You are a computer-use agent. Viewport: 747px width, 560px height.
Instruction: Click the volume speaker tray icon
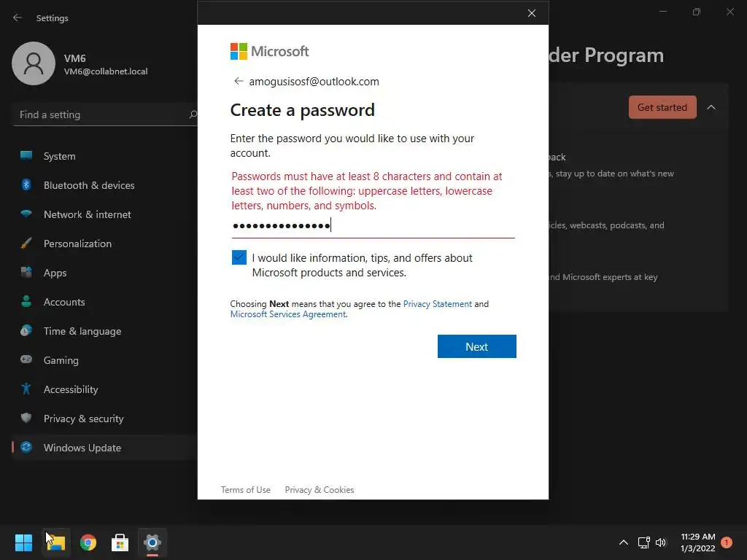661,542
